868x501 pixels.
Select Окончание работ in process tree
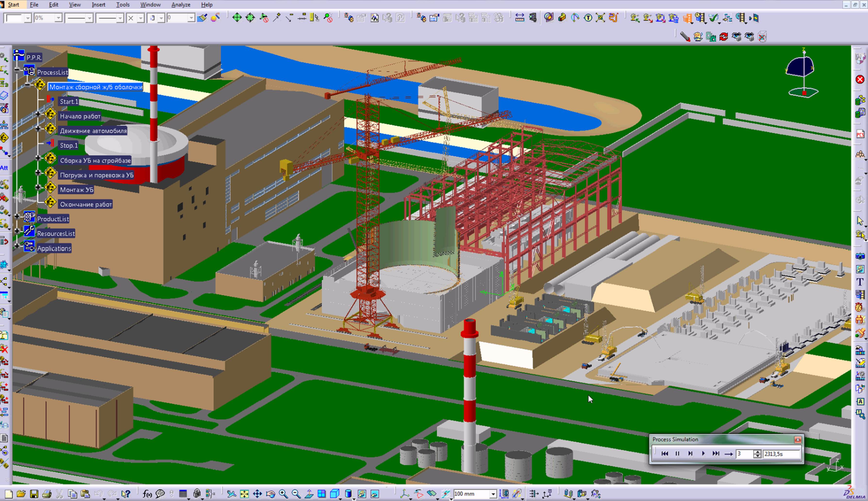(x=86, y=204)
